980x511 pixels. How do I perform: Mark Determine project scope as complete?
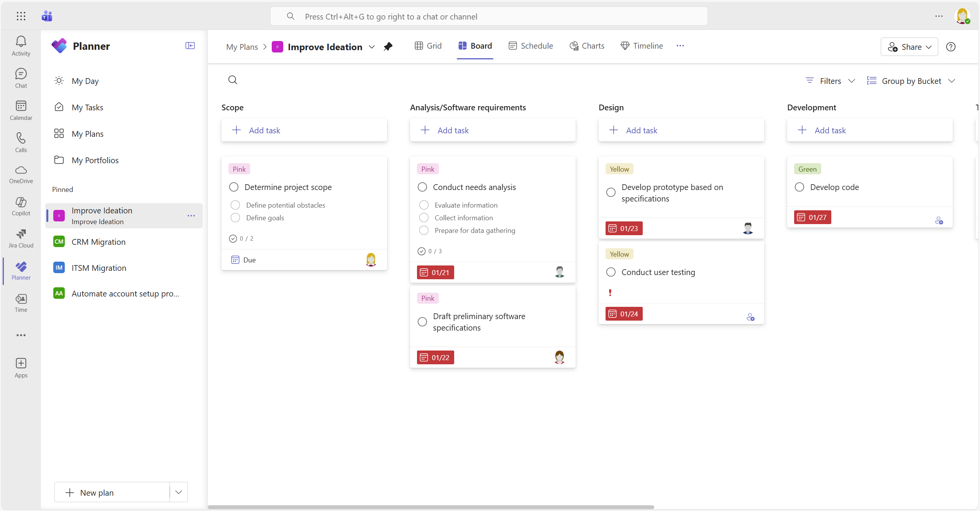[234, 187]
